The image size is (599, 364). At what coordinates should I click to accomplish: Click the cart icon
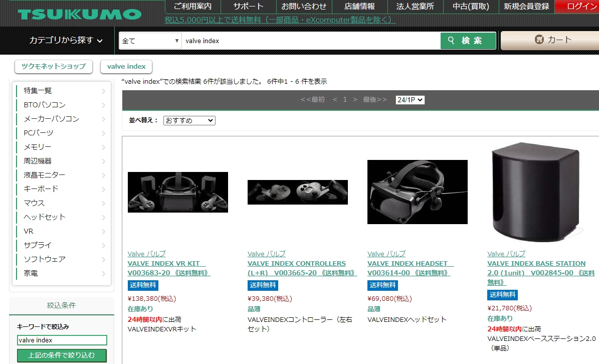pos(539,39)
